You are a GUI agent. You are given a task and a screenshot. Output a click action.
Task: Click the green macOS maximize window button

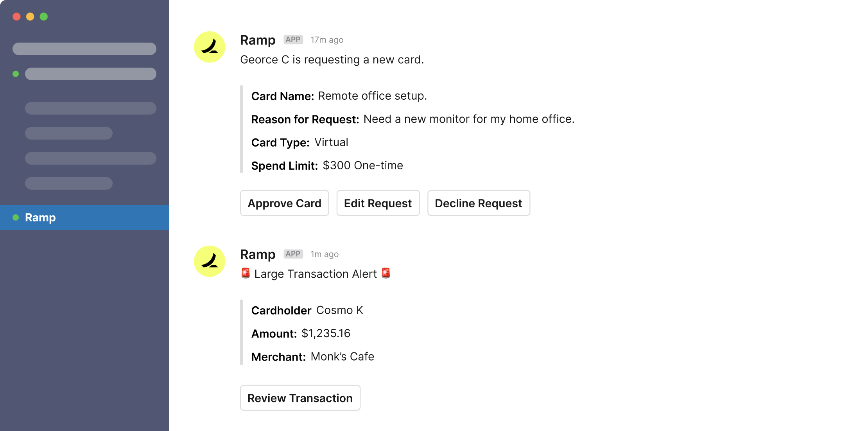click(44, 16)
